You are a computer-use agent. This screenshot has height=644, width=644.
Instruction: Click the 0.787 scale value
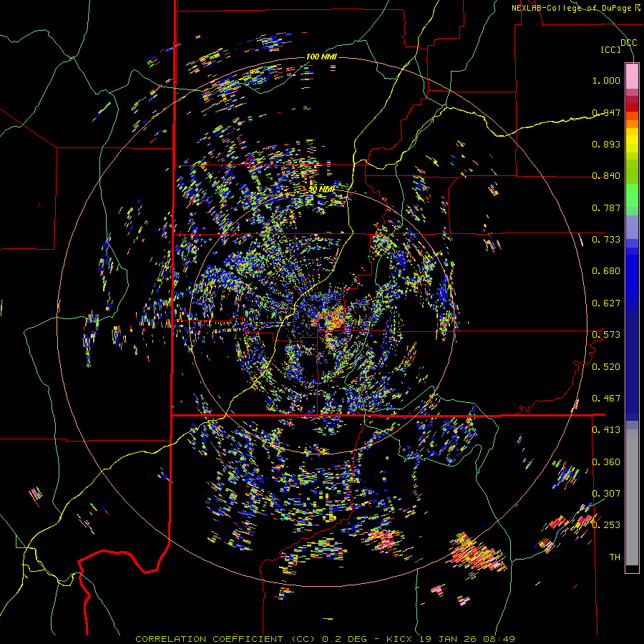606,208
